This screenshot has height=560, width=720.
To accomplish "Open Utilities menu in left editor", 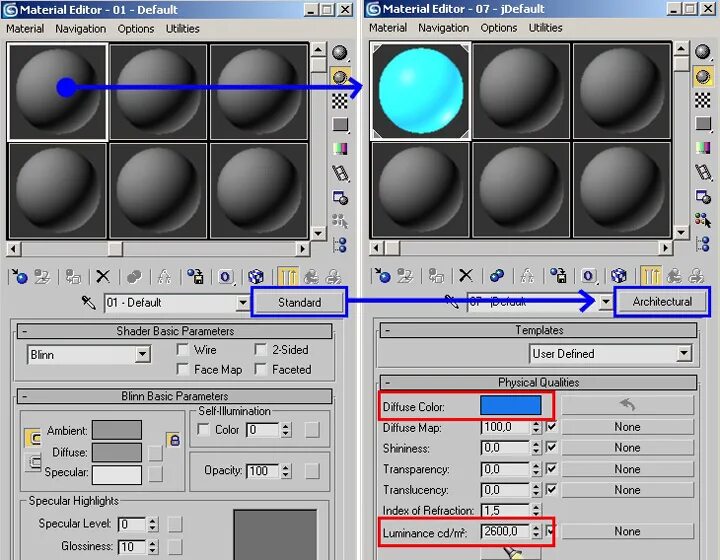I will [x=183, y=28].
